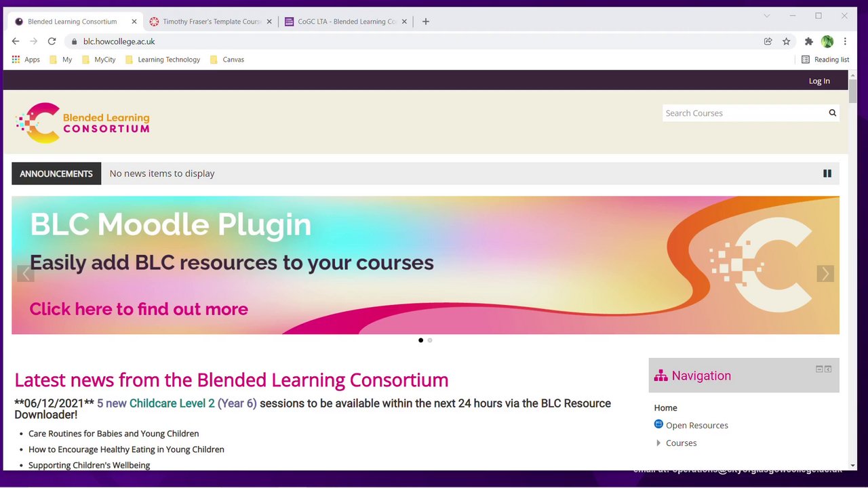Close Timothy Fraser's Template Course tab

pos(269,22)
